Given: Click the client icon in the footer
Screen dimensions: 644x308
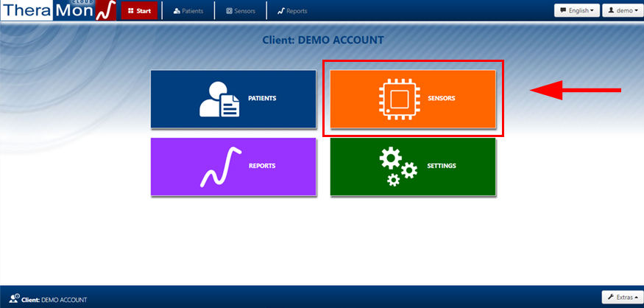Looking at the screenshot, I should [14, 298].
